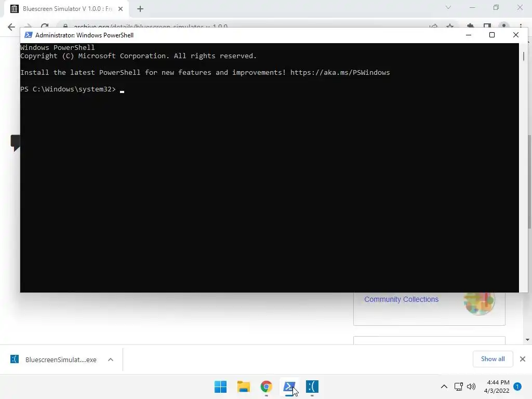Open a new Chrome tab

tap(140, 9)
